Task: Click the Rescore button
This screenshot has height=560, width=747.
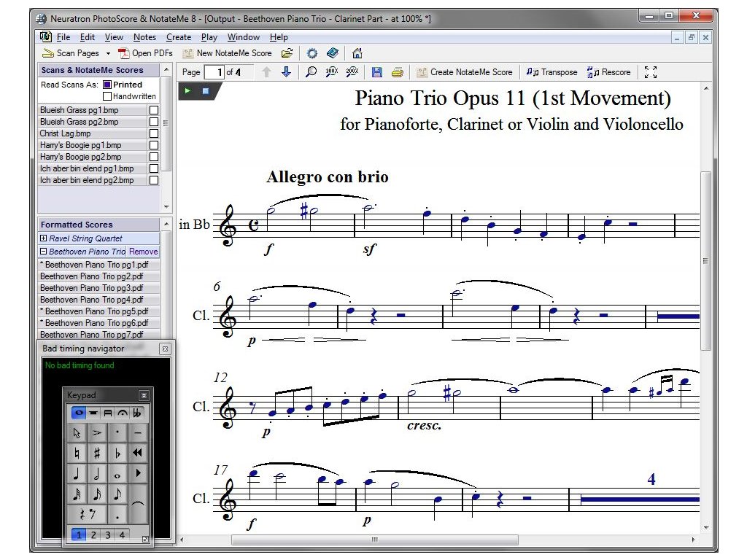Action: tap(609, 72)
